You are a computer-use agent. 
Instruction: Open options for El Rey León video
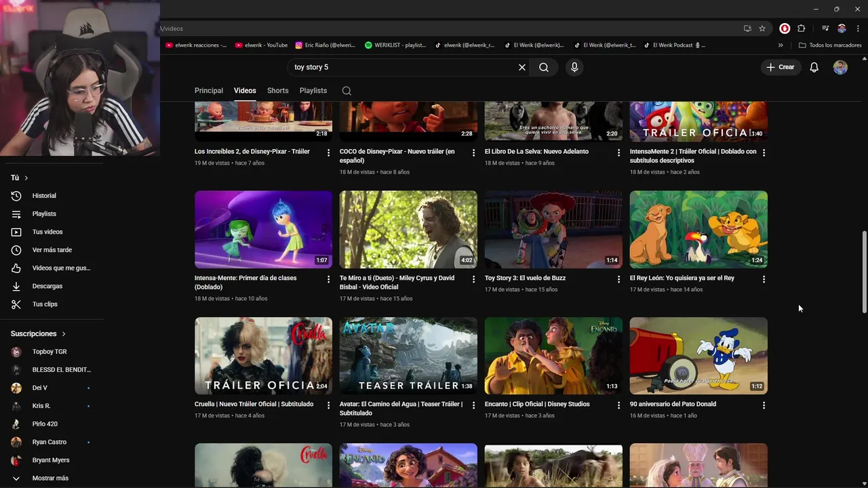click(764, 279)
